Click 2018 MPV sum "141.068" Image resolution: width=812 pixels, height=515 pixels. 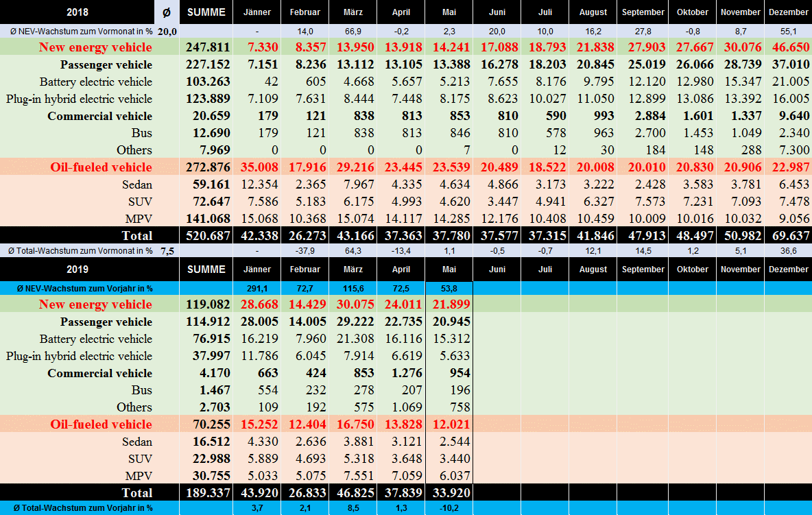point(208,219)
